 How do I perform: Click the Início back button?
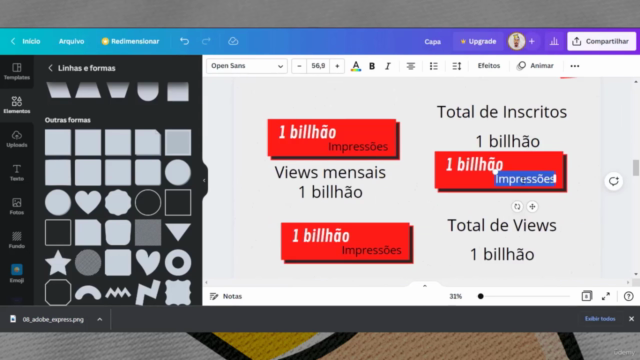click(26, 41)
